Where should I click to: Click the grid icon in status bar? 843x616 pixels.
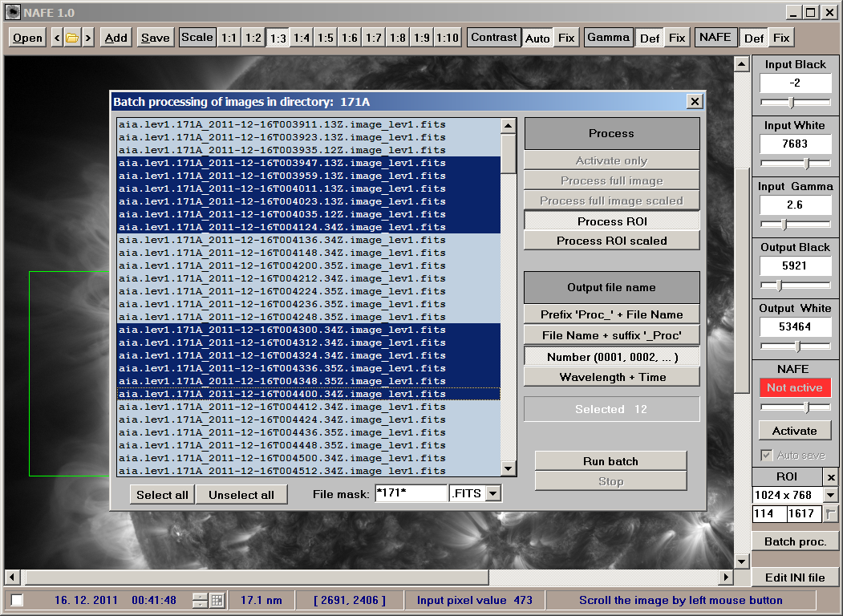pyautogui.click(x=217, y=600)
